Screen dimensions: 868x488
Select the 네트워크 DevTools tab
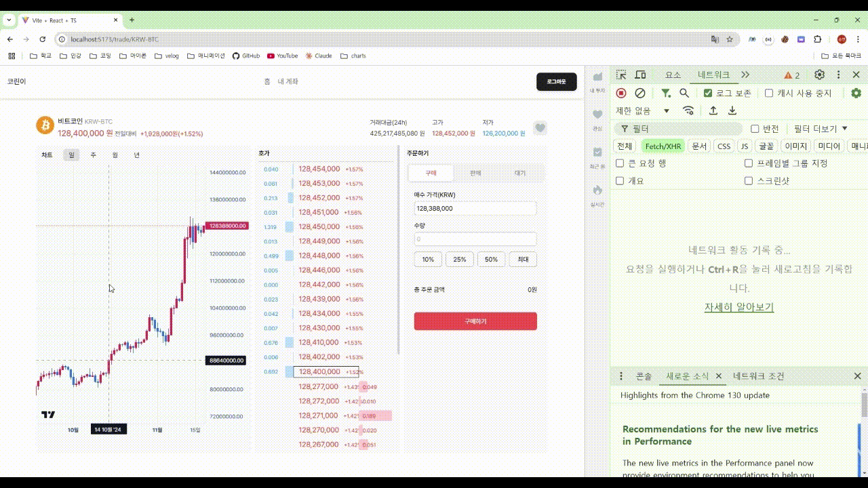point(714,75)
